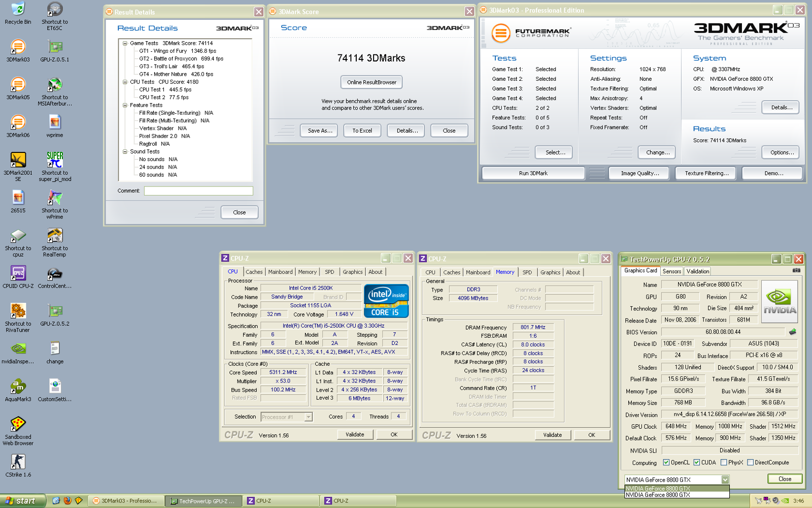Image resolution: width=812 pixels, height=508 pixels.
Task: Click the Save As... button
Action: [x=320, y=131]
